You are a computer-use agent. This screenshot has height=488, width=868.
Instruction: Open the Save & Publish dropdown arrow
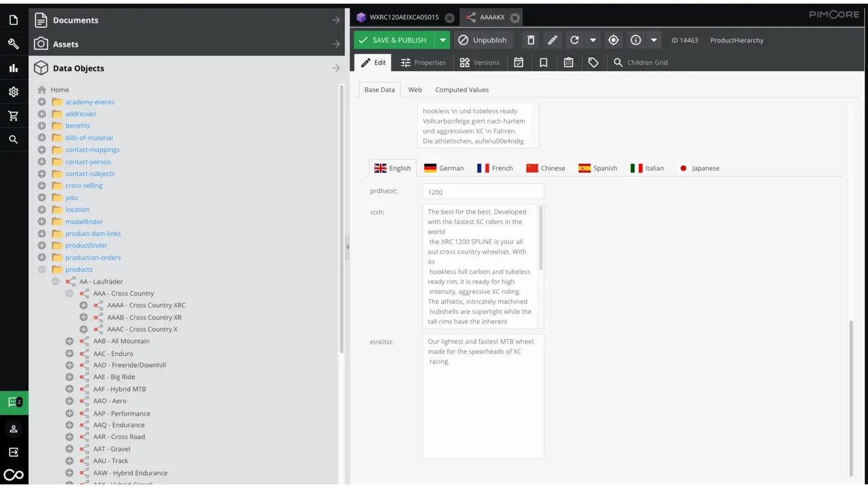(x=442, y=40)
